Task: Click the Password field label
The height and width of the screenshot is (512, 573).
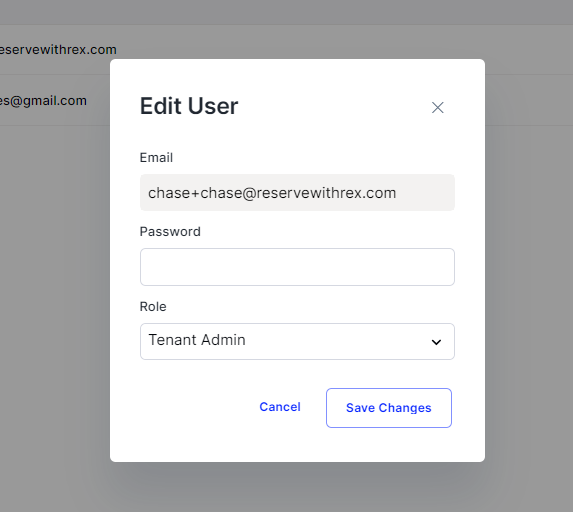Action: tap(170, 232)
